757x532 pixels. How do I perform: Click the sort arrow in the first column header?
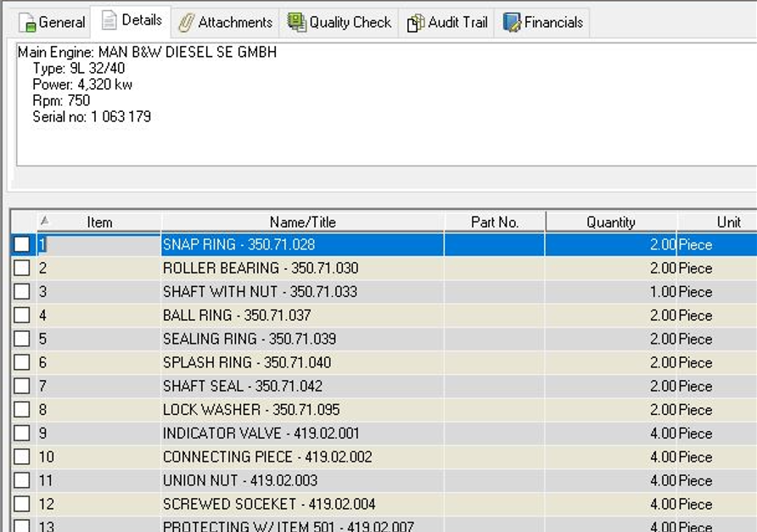[x=45, y=221]
